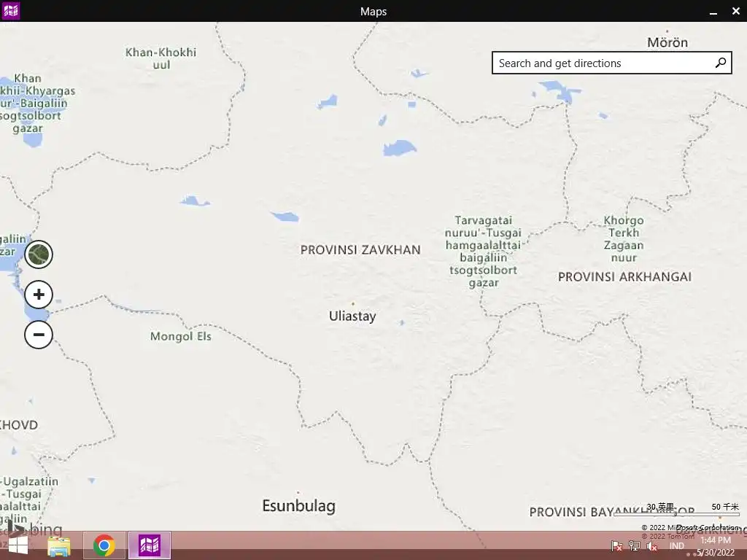Click the Khorgo Terkh Zagaan nuur label
The image size is (747, 560).
click(x=624, y=239)
